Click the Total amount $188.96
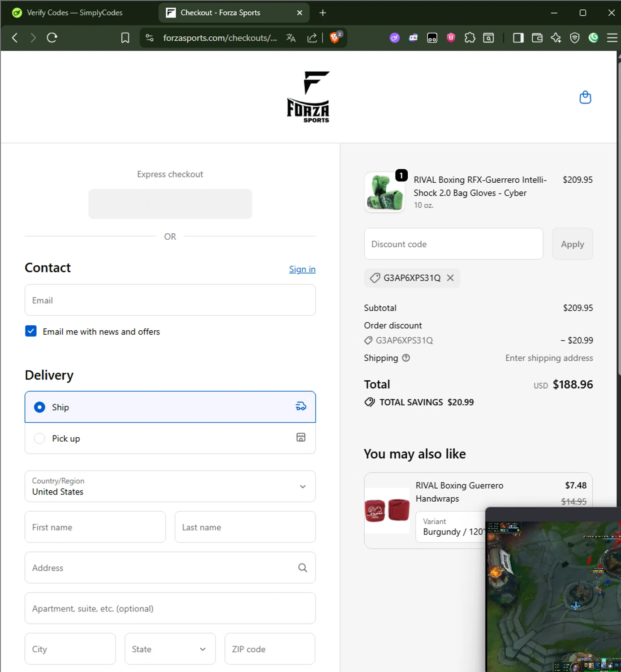The image size is (621, 672). 573,384
